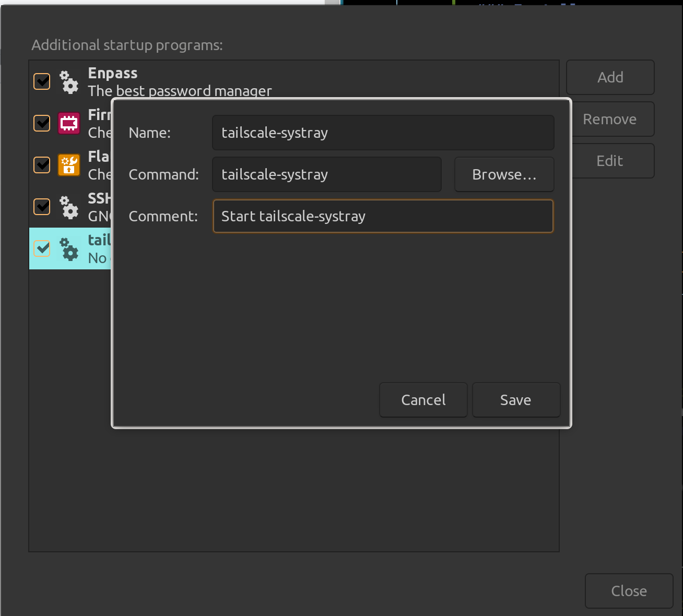
Task: Close the startup applications window
Action: 629,591
